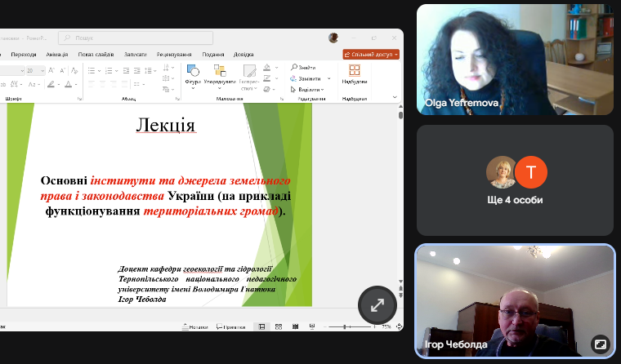Click the numbered list icon

pos(109,71)
